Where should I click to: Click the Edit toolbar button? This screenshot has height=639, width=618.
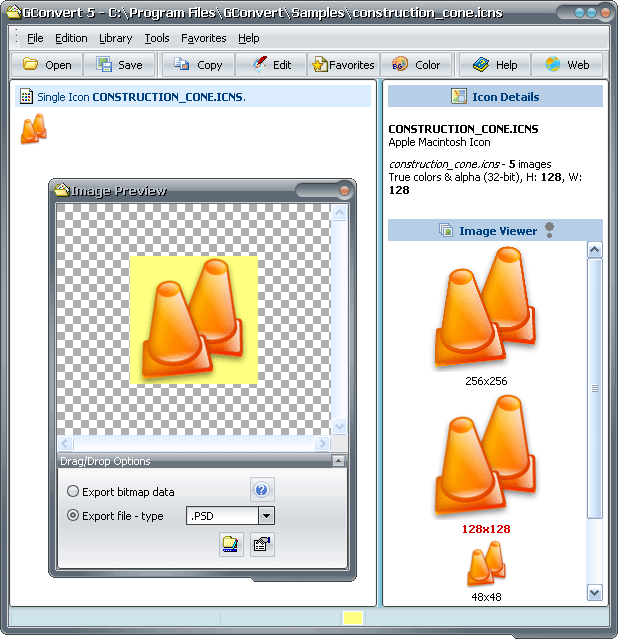coord(271,64)
